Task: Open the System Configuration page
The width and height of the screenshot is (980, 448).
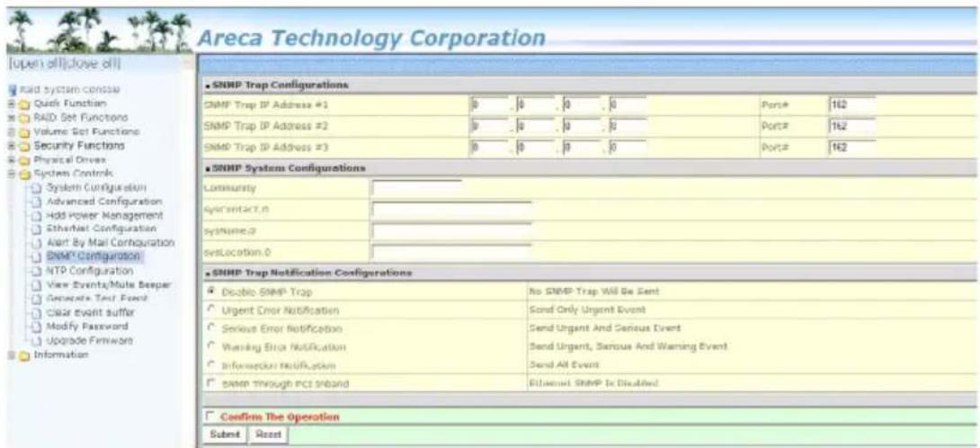Action: coord(97,188)
